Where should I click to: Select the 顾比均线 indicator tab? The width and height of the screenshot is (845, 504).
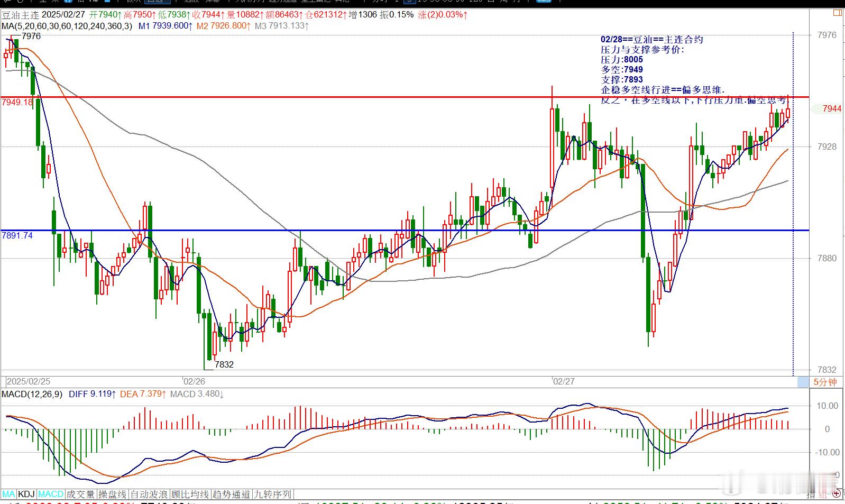[x=190, y=494]
